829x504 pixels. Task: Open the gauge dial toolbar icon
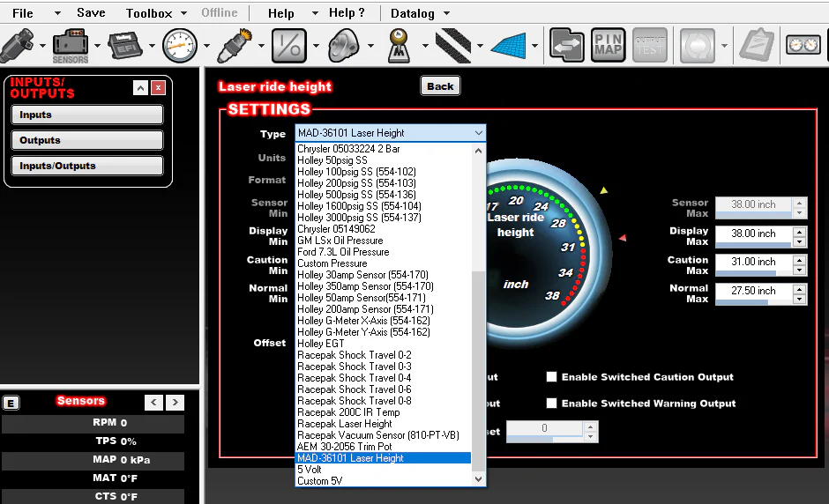180,46
